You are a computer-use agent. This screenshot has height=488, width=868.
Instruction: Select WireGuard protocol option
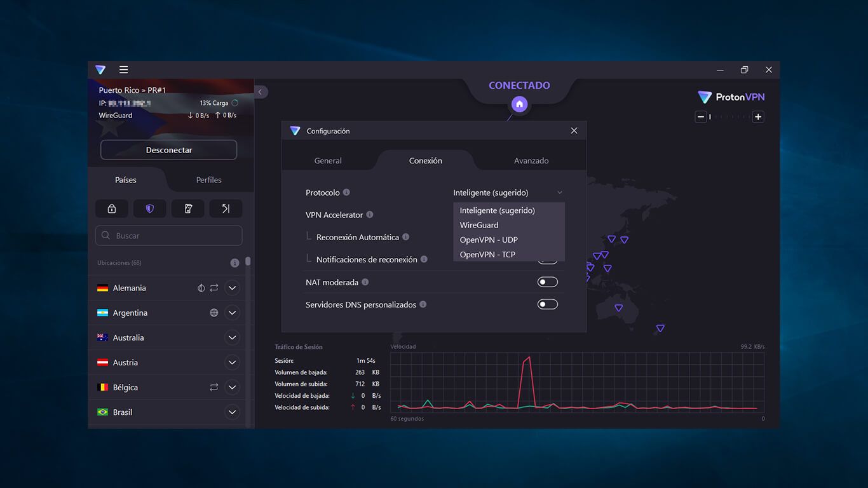pos(509,225)
